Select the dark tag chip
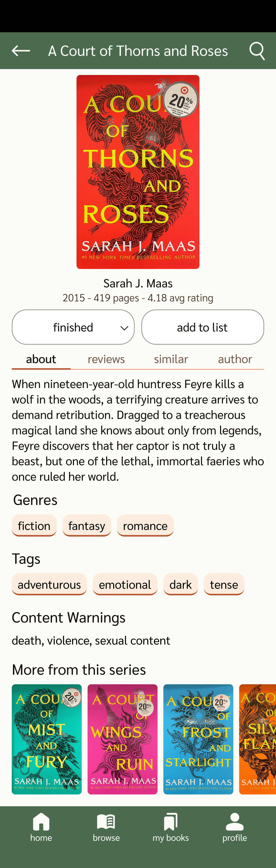This screenshot has width=276, height=868. (x=180, y=585)
